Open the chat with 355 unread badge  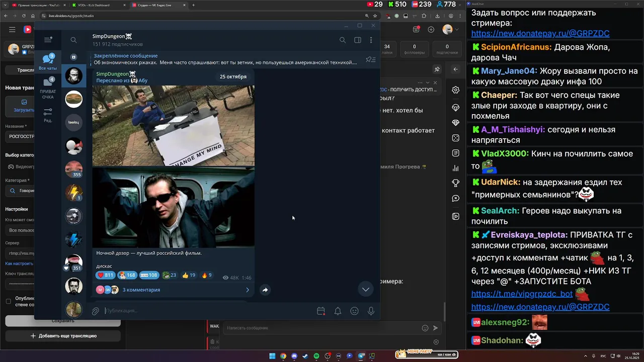coord(74,169)
